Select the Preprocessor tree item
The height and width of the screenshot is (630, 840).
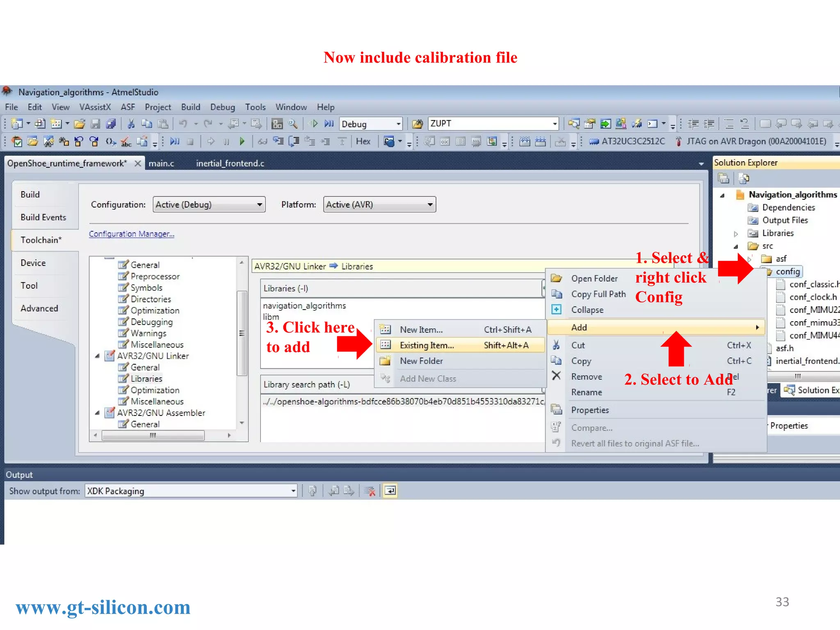[155, 276]
